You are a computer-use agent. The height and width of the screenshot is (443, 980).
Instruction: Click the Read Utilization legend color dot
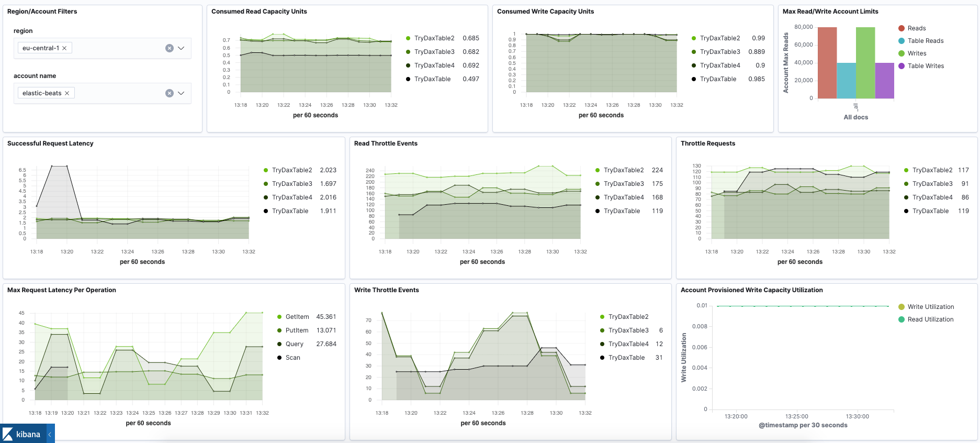(902, 319)
